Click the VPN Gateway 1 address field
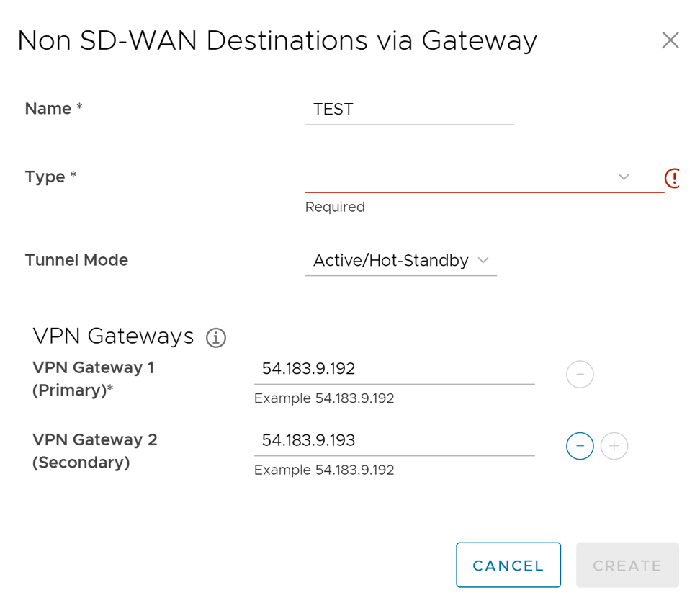 (x=394, y=369)
